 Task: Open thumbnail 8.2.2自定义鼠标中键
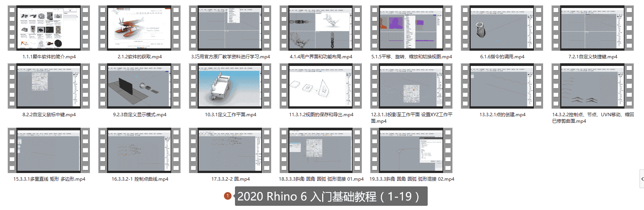tap(49, 86)
